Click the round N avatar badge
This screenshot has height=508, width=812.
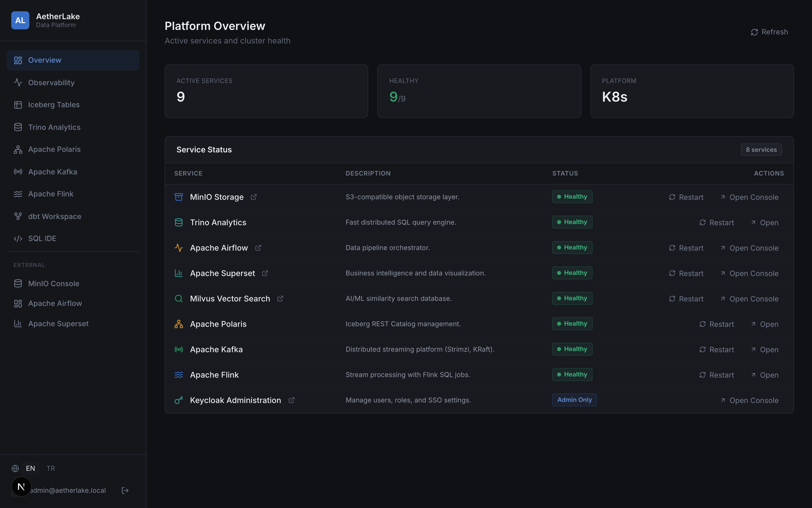21,487
